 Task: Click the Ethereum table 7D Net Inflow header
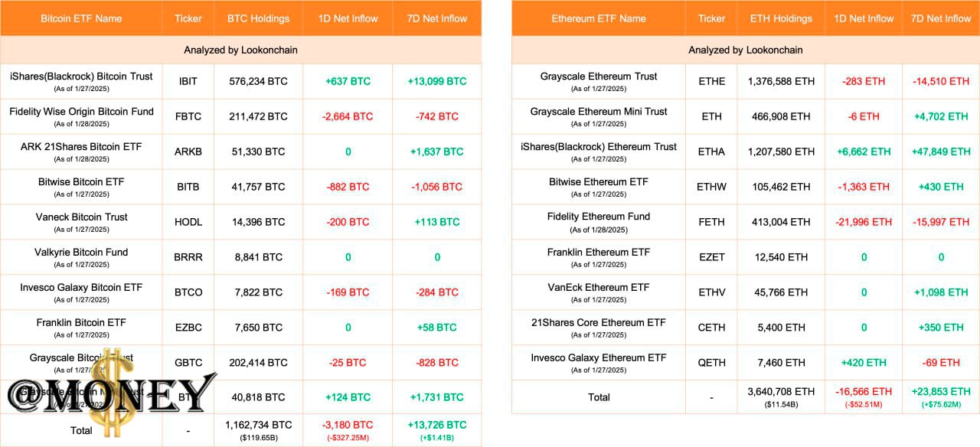pyautogui.click(x=941, y=18)
